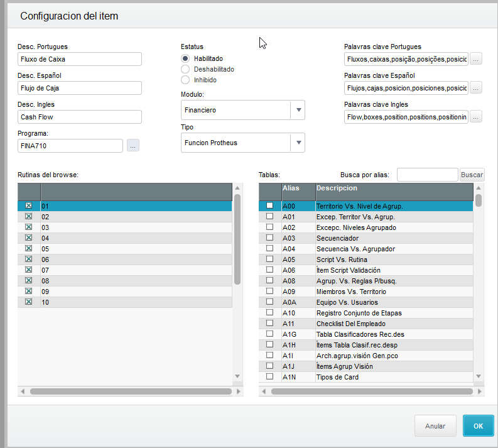Expand the Modulo Financiero dropdown
Image resolution: width=498 pixels, height=448 pixels.
[x=298, y=110]
